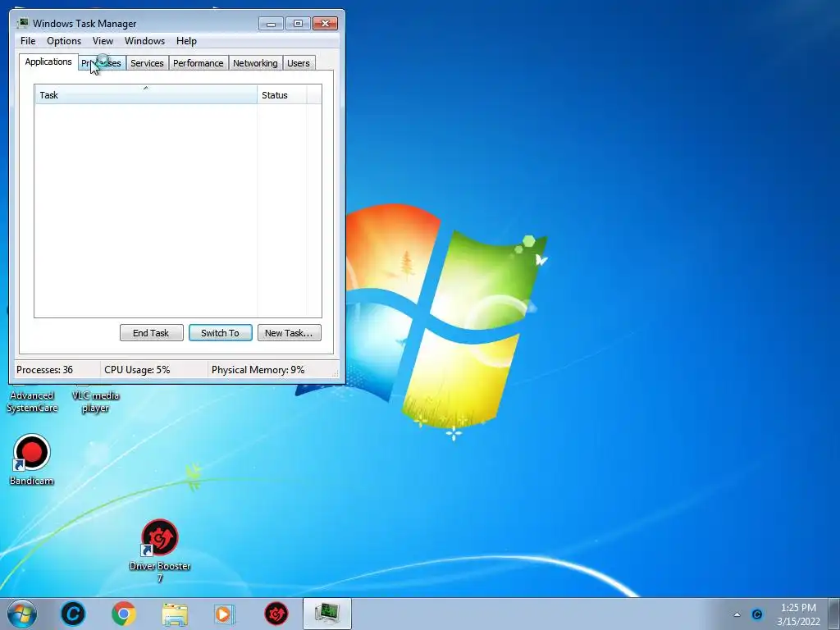The width and height of the screenshot is (840, 630).
Task: Click the Task Manager title bar icon
Action: [x=23, y=23]
